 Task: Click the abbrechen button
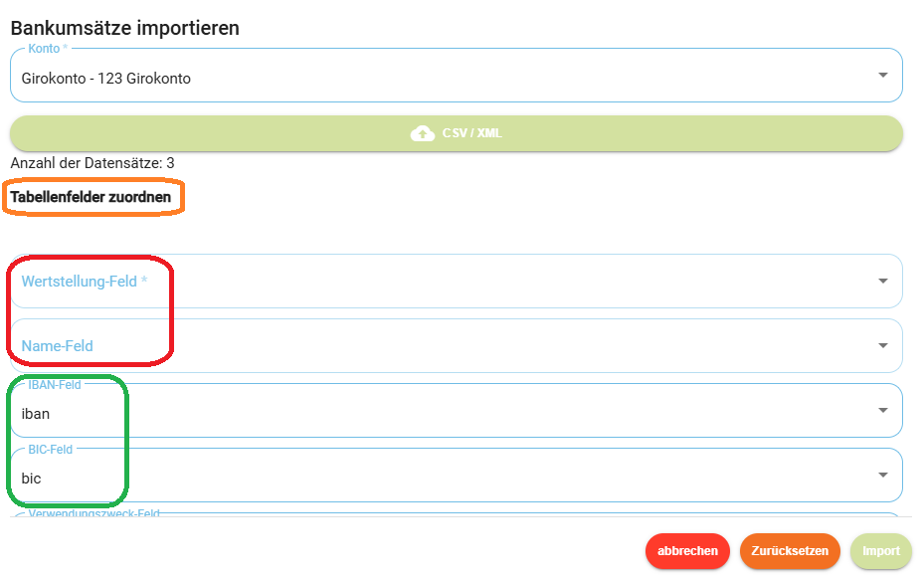coord(687,551)
